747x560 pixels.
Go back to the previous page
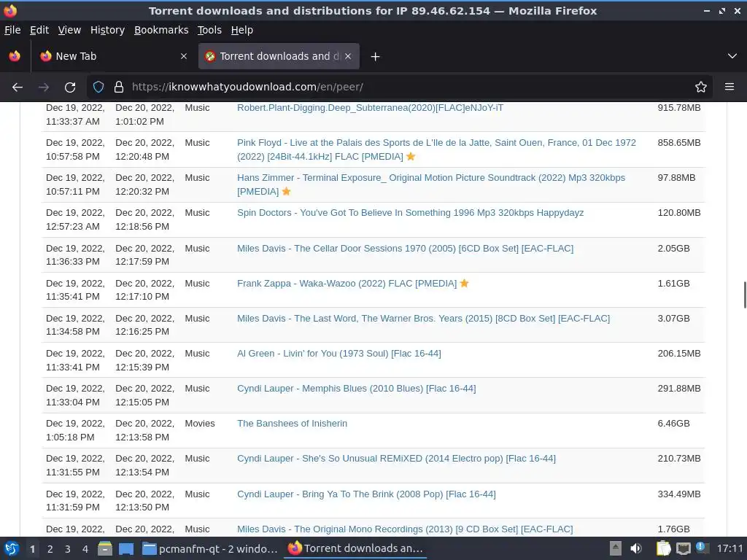(18, 87)
